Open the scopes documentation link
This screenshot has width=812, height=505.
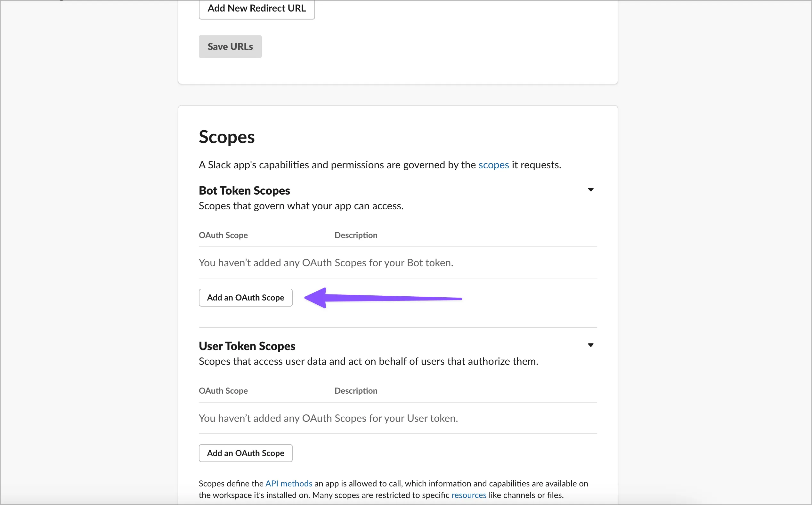tap(493, 165)
